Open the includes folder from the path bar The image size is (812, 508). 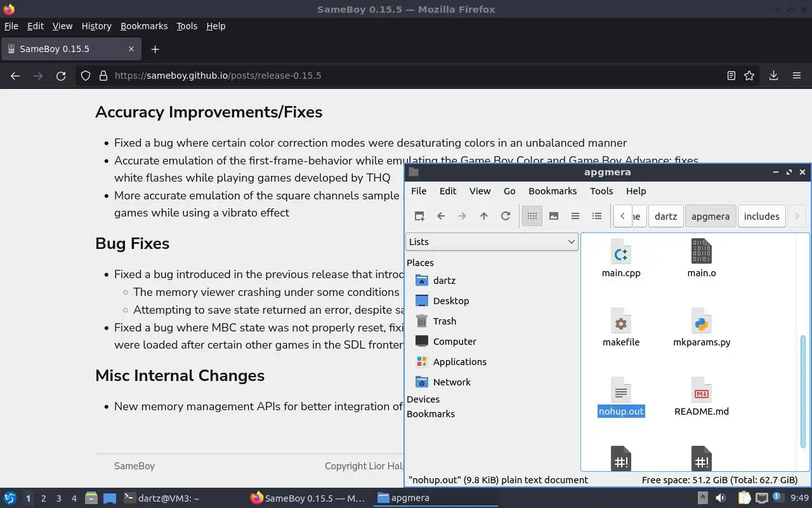761,216
